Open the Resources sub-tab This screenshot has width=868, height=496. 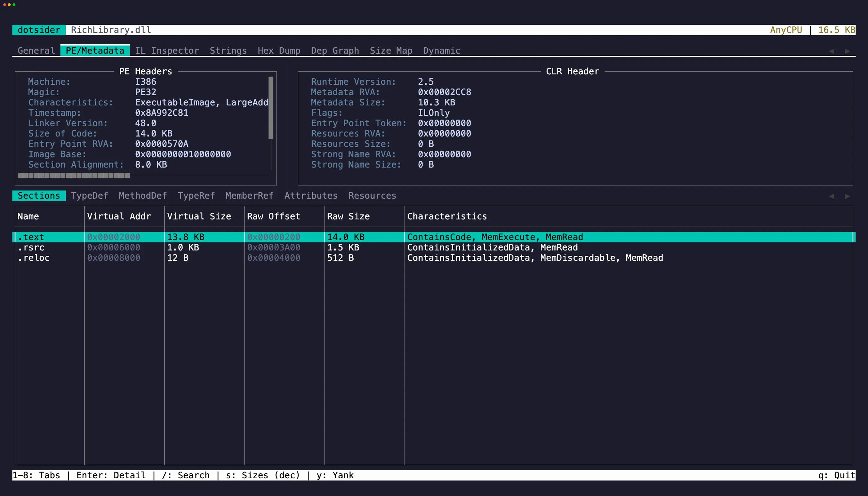pos(372,196)
